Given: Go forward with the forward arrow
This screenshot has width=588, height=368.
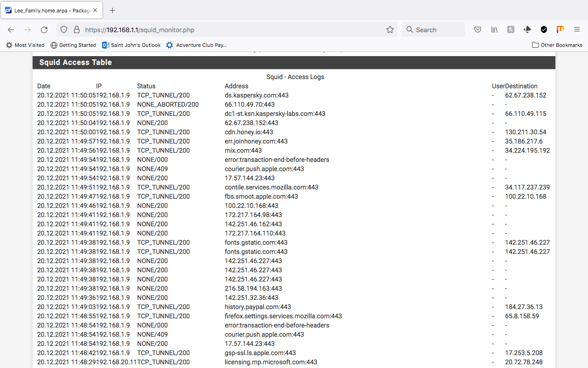Looking at the screenshot, I should [28, 29].
